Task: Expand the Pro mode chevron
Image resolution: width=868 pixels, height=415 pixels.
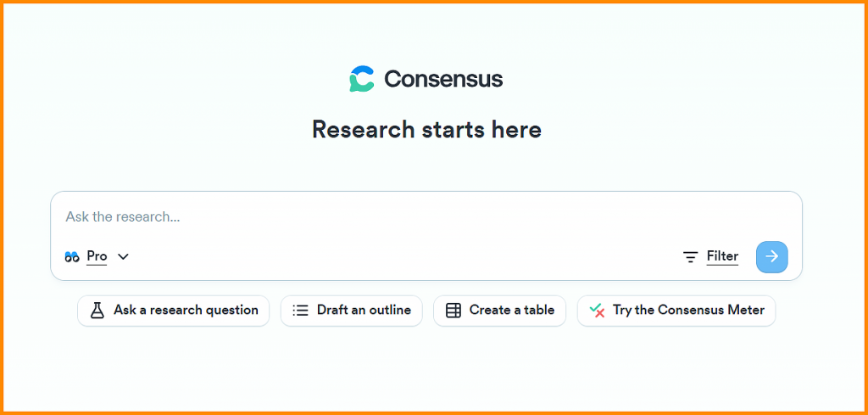Action: click(x=123, y=256)
